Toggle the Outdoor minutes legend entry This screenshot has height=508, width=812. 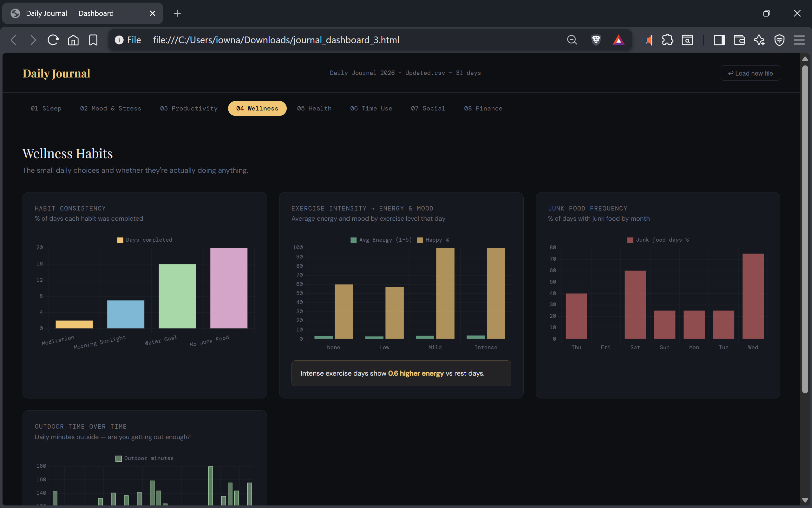pos(145,458)
